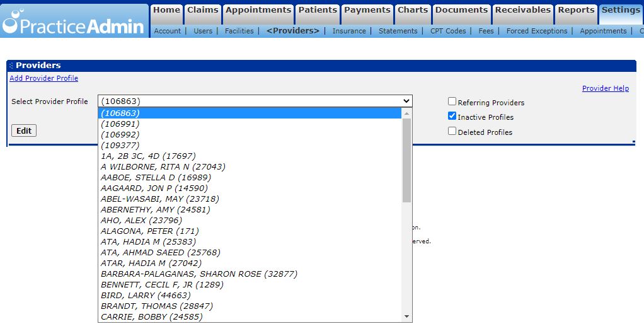Select the highlighted (106863) option
Viewport: 644px width, 336px height.
[250, 113]
